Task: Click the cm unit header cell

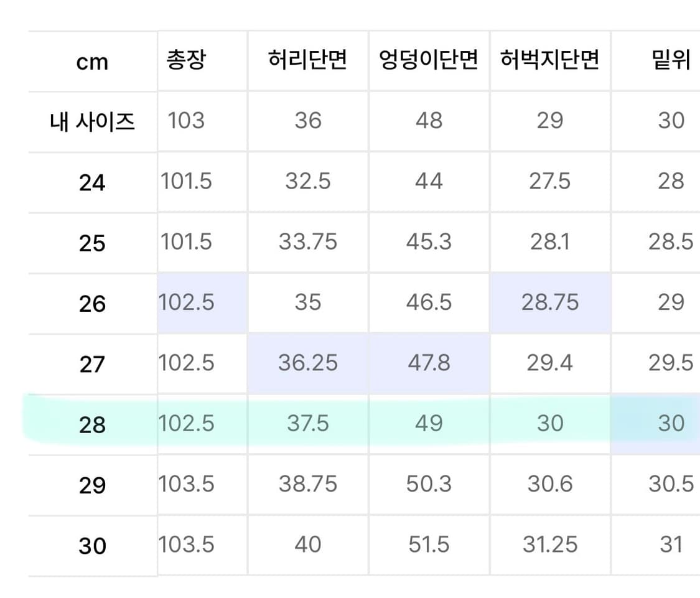Action: point(92,62)
